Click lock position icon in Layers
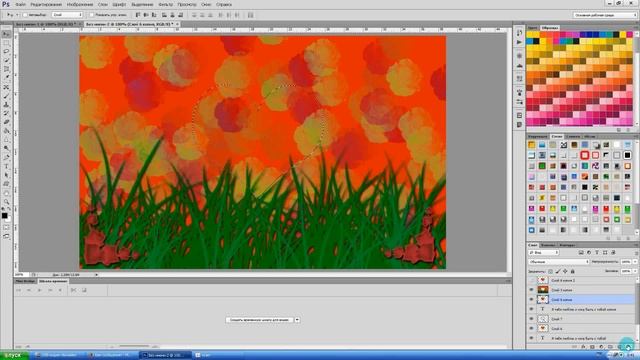The width and height of the screenshot is (640, 360). click(565, 271)
